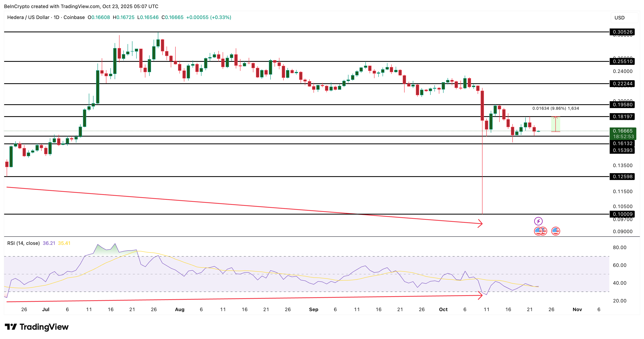Image resolution: width=644 pixels, height=339 pixels.
Task: Click the Oct label on the time axis
Action: (443, 309)
